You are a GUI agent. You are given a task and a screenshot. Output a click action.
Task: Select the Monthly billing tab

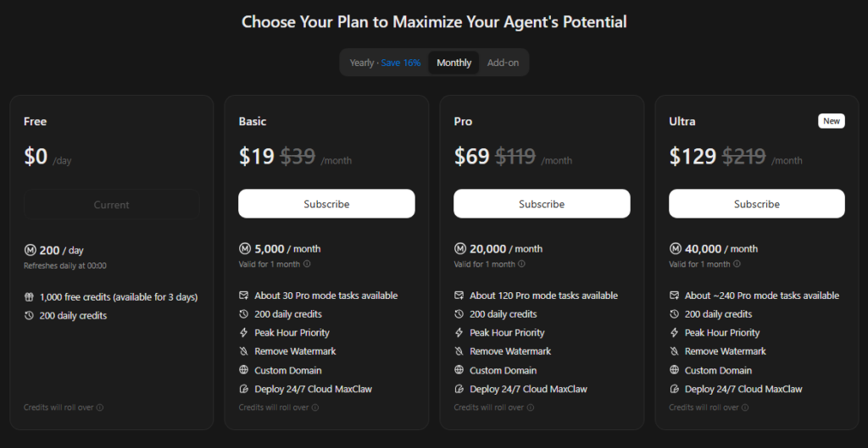point(453,63)
